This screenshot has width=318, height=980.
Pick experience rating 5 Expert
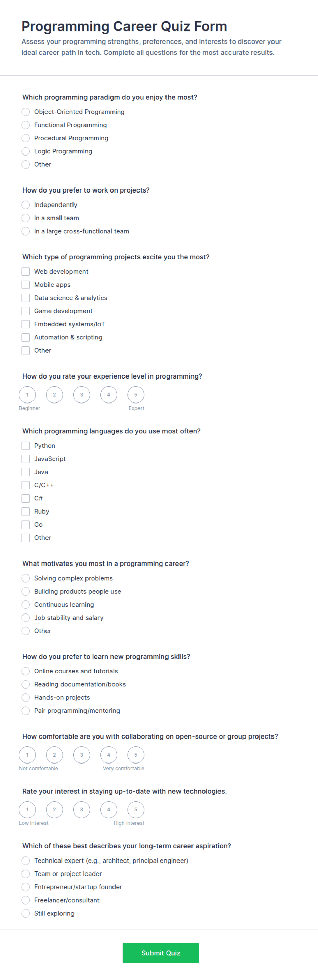coord(136,395)
